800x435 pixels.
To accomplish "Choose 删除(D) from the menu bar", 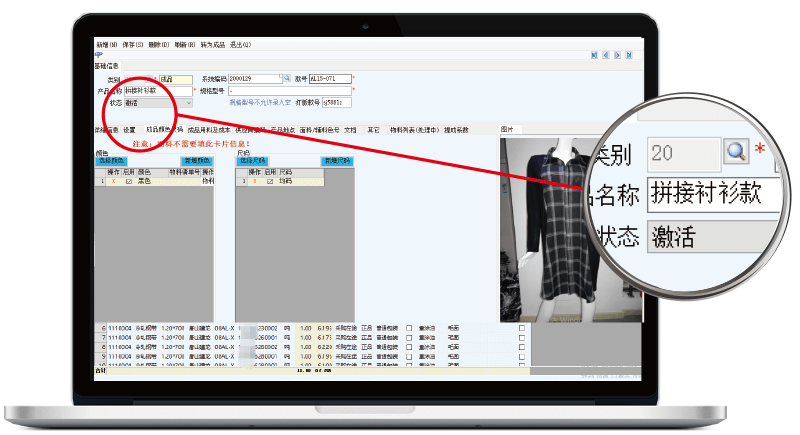I will 159,45.
